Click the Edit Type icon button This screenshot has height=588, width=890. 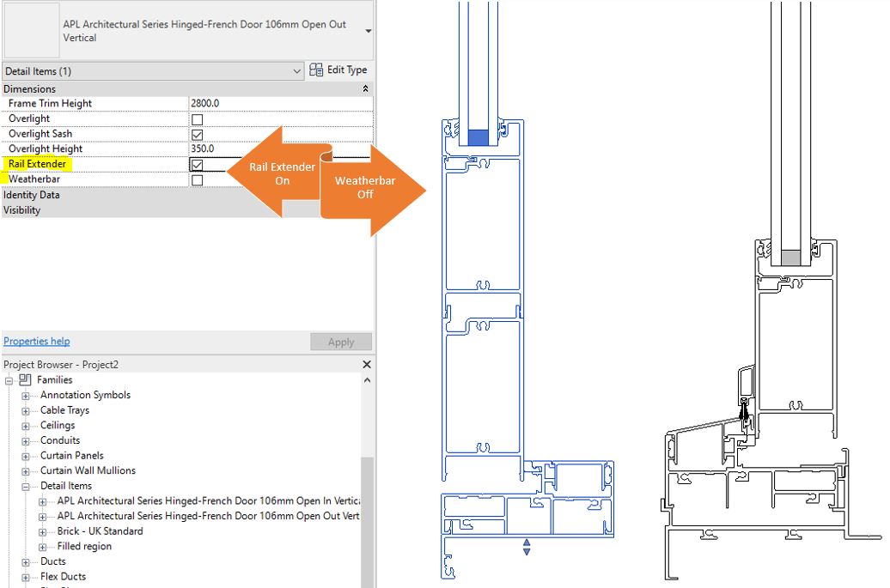[x=338, y=70]
